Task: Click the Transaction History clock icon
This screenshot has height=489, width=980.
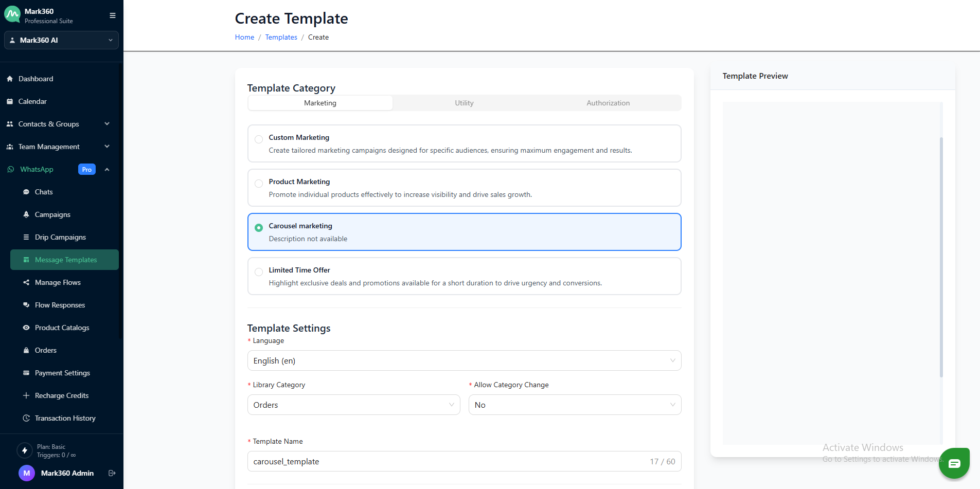Action: (x=26, y=418)
